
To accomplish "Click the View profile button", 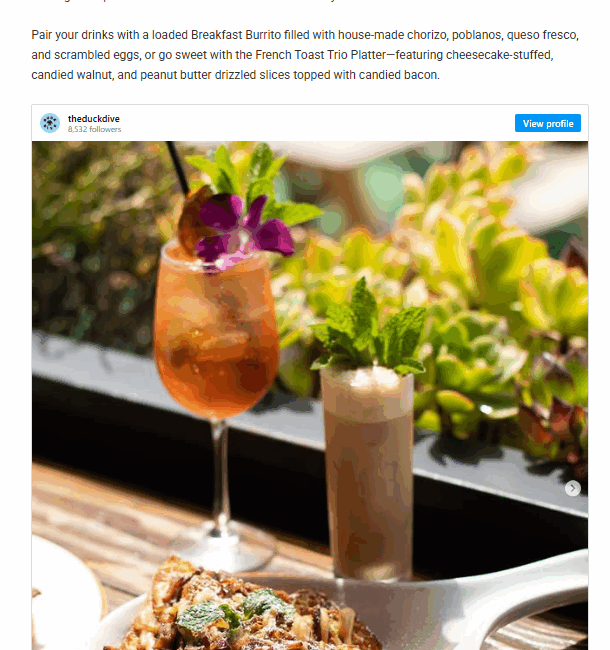I will pos(547,123).
